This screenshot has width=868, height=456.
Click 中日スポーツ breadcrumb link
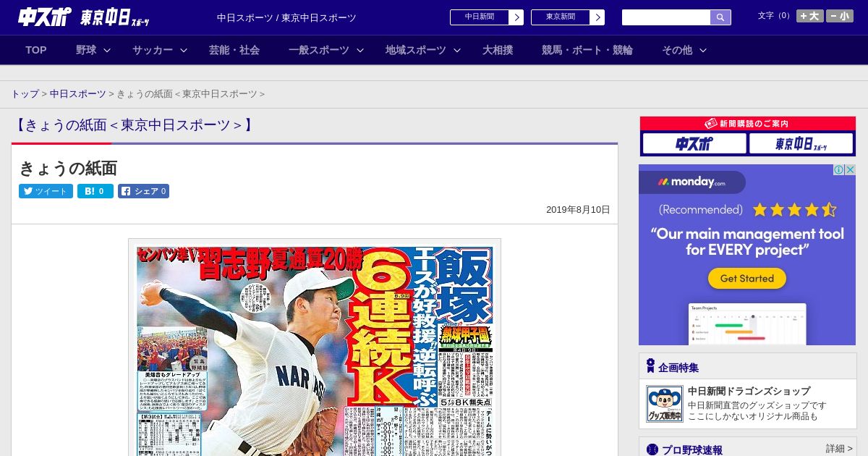pos(78,94)
